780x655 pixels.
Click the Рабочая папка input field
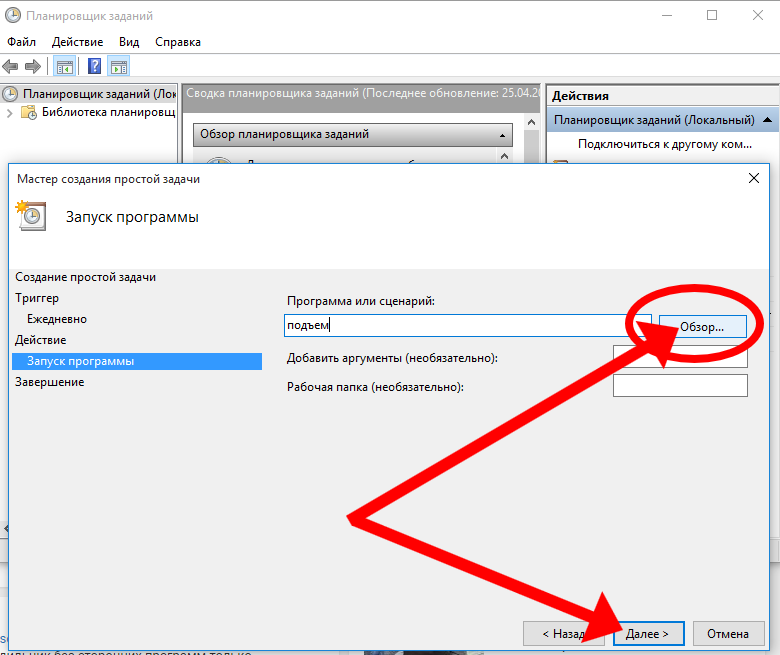(680, 386)
